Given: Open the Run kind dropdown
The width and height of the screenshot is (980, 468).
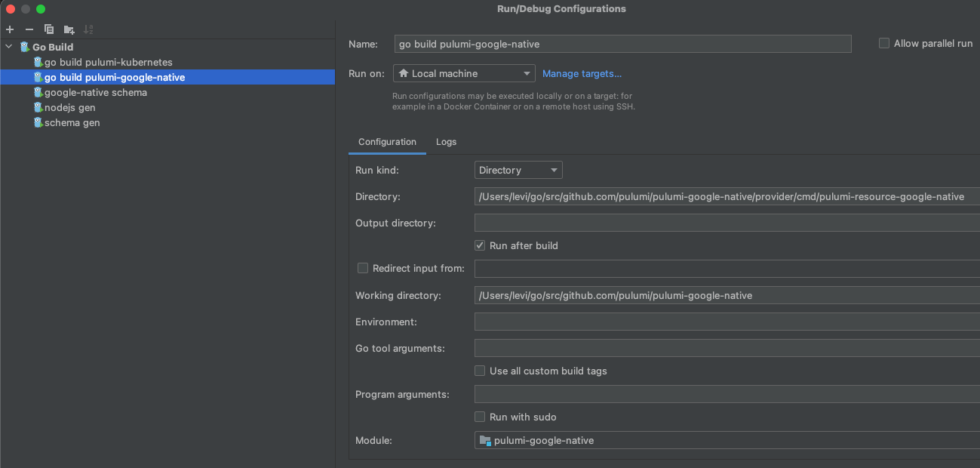Looking at the screenshot, I should click(x=518, y=170).
